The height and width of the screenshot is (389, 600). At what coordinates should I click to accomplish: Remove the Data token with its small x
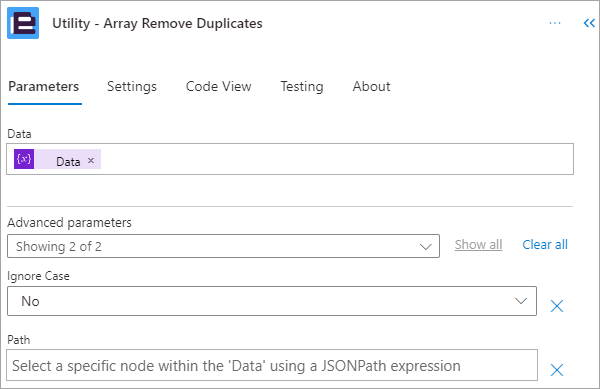coord(91,161)
